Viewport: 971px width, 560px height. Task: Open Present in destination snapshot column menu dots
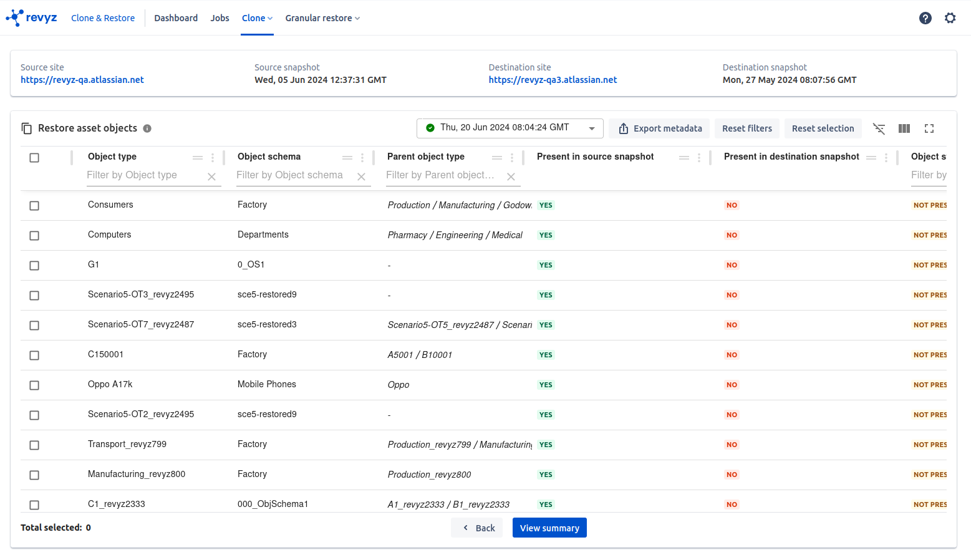click(x=886, y=158)
